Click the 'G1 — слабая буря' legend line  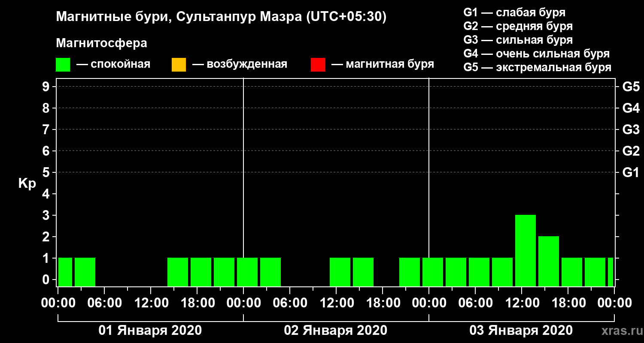coord(514,12)
